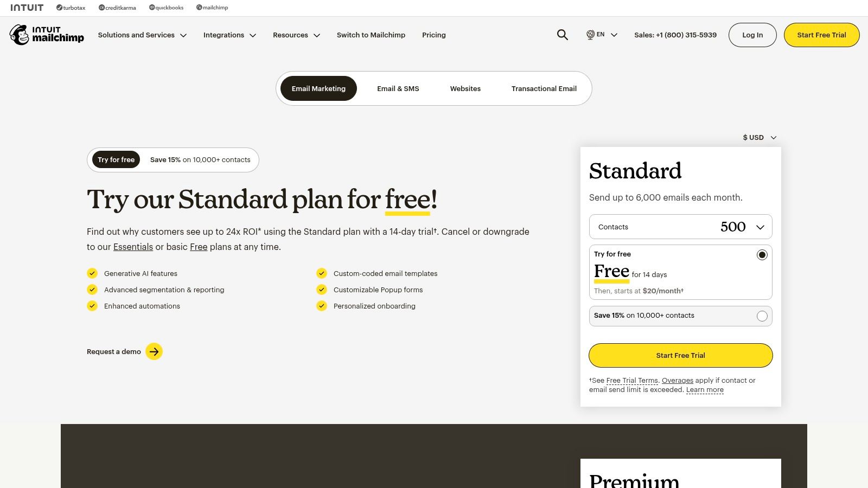
Task: Select the Save 15% radio option
Action: (x=762, y=316)
